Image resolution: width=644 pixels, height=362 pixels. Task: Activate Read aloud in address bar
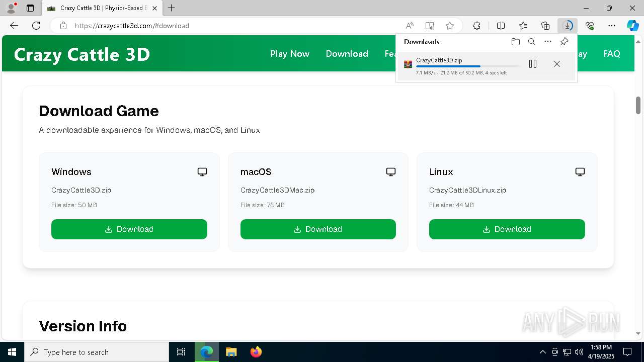410,26
